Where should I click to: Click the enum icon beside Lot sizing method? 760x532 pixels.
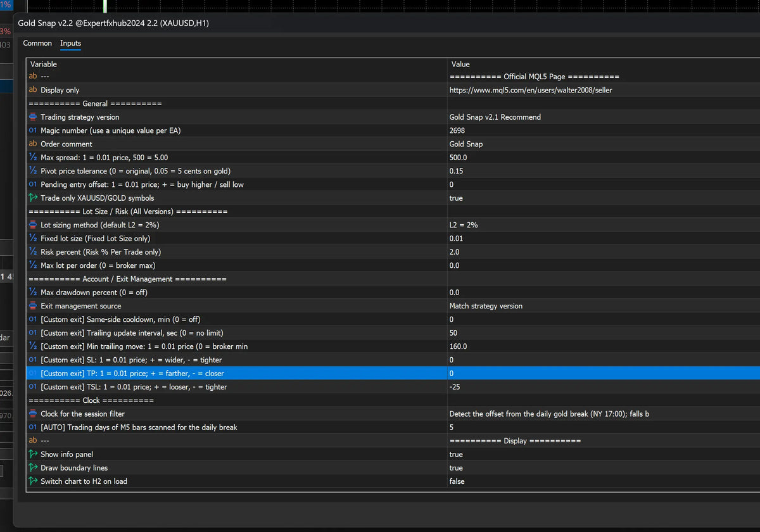click(x=33, y=225)
